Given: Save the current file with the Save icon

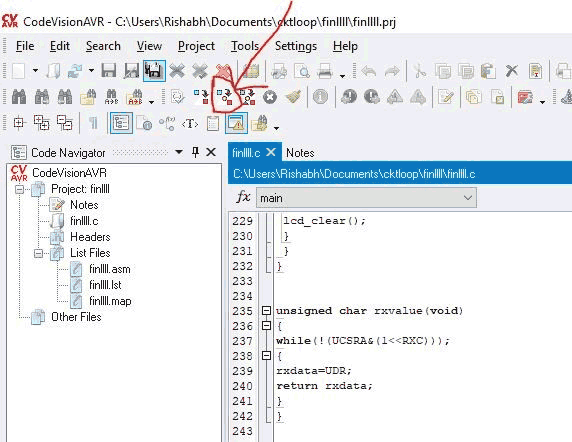Looking at the screenshot, I should click(108, 71).
